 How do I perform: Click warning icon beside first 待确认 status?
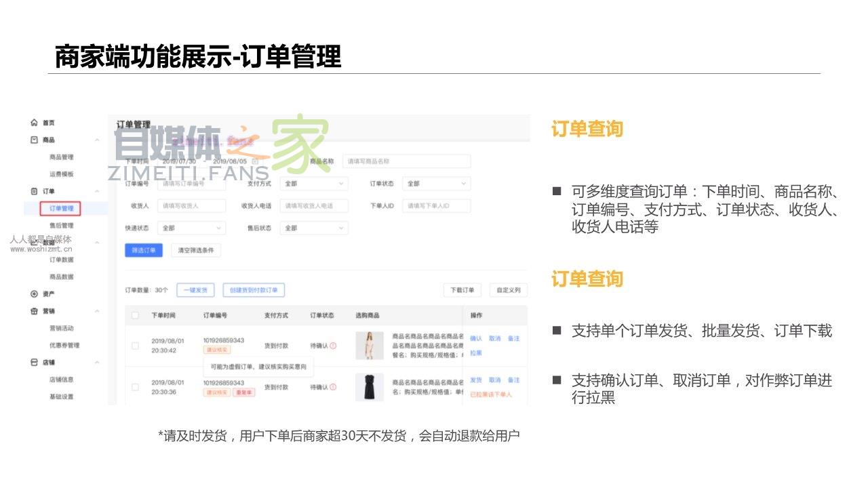pyautogui.click(x=333, y=346)
